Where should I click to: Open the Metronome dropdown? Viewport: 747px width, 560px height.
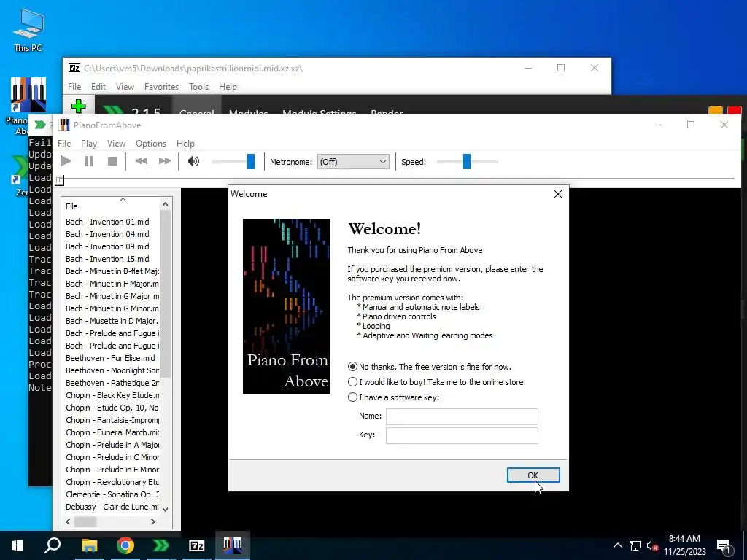coord(353,162)
